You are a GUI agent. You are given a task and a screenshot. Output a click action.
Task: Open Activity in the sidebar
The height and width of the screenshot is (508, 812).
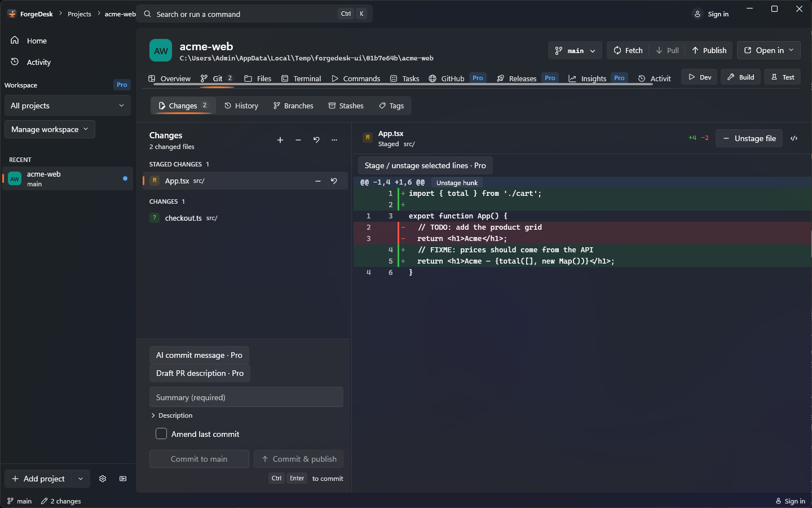[x=68, y=62]
